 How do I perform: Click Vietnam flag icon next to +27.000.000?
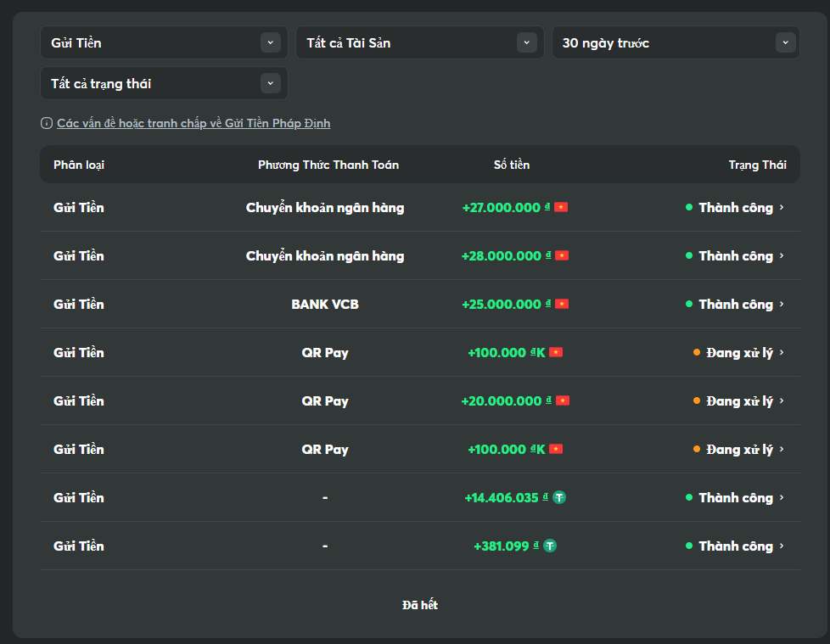tap(561, 208)
